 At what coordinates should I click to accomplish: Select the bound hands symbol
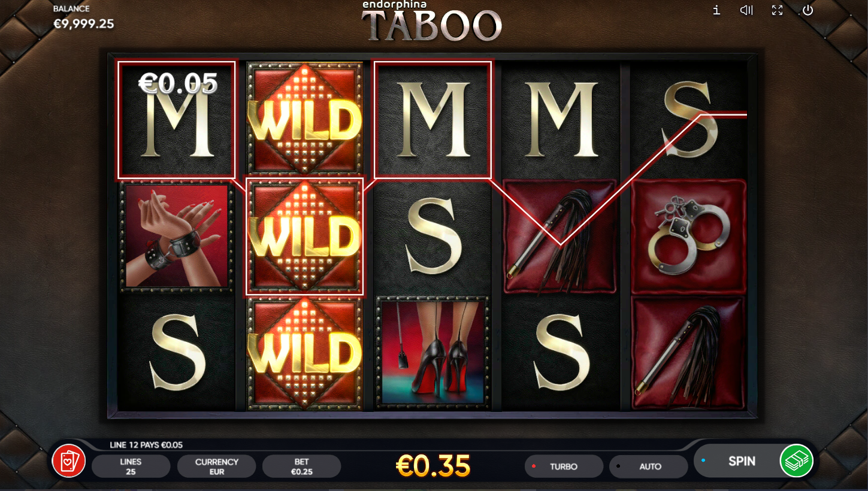[177, 237]
